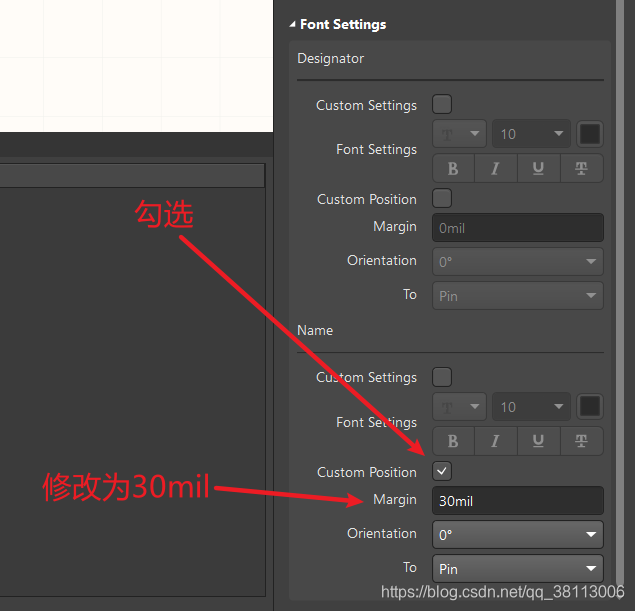Screen dimensions: 635x611
Task: Enable Name Custom Settings checkbox
Action: [442, 377]
